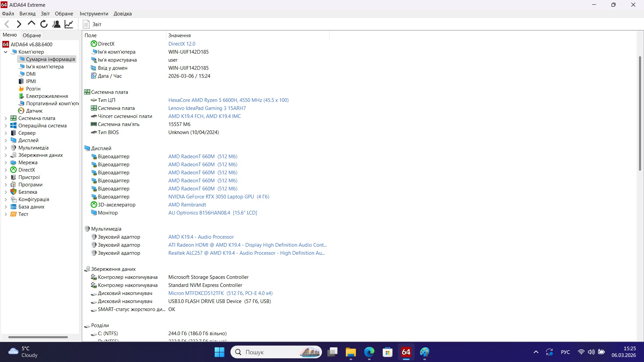Switch to the Обране tab
Viewport: 644px width, 362px height.
pos(32,35)
